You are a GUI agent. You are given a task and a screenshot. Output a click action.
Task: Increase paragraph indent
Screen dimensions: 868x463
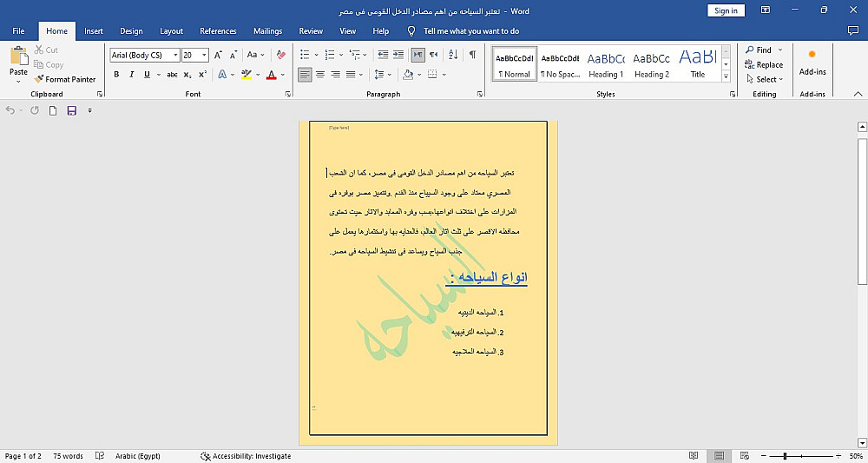[398, 55]
